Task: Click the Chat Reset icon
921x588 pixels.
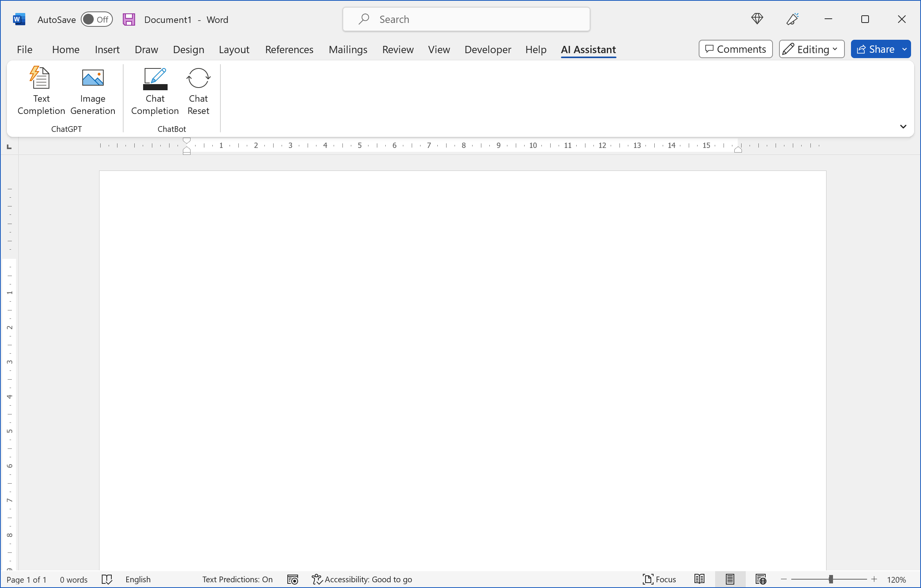Action: click(198, 78)
